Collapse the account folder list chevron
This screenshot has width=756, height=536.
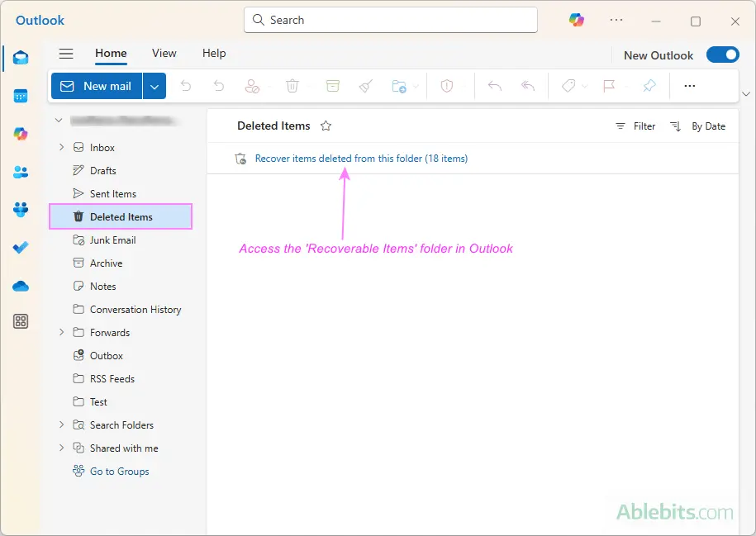(x=59, y=120)
